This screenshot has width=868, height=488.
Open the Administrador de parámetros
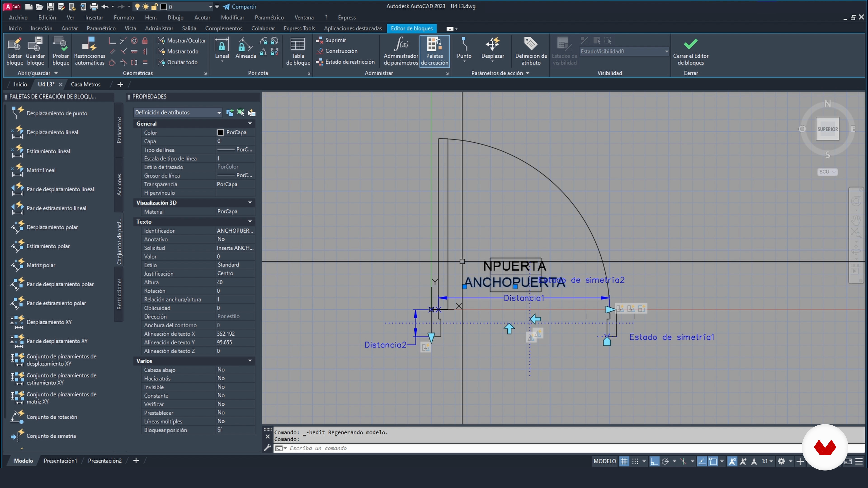(401, 51)
